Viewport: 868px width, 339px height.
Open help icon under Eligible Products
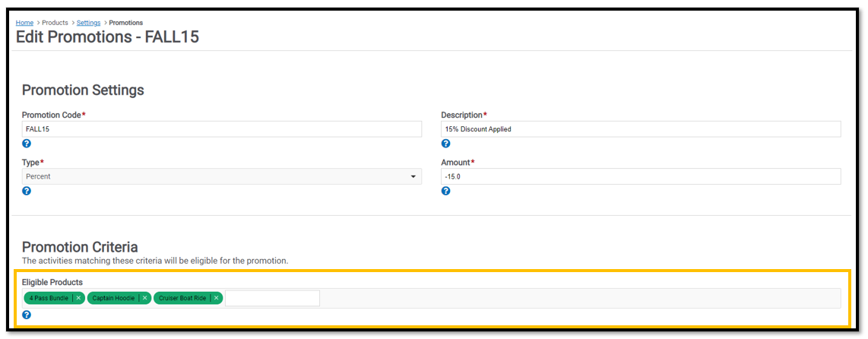click(27, 315)
